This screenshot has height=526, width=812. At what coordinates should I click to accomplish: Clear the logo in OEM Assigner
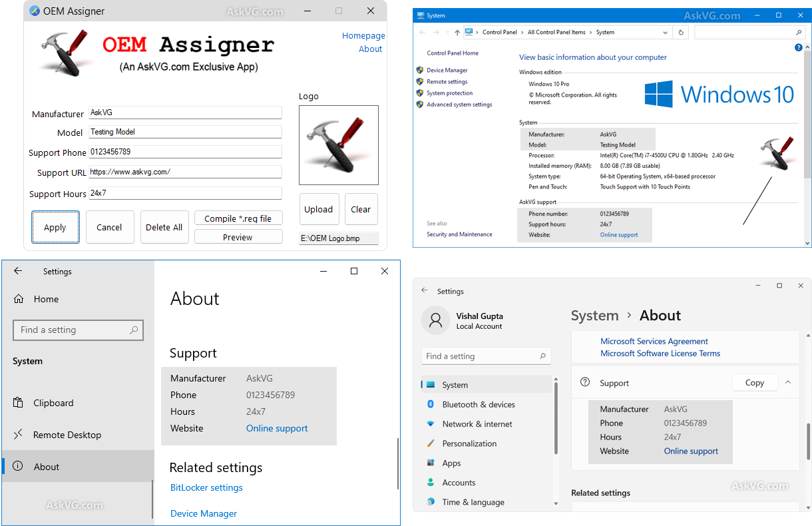coord(361,209)
